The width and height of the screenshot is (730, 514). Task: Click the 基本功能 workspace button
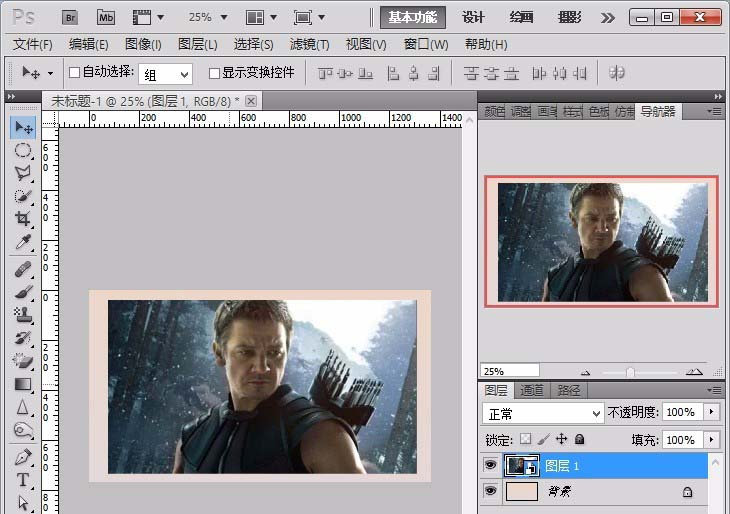[412, 17]
